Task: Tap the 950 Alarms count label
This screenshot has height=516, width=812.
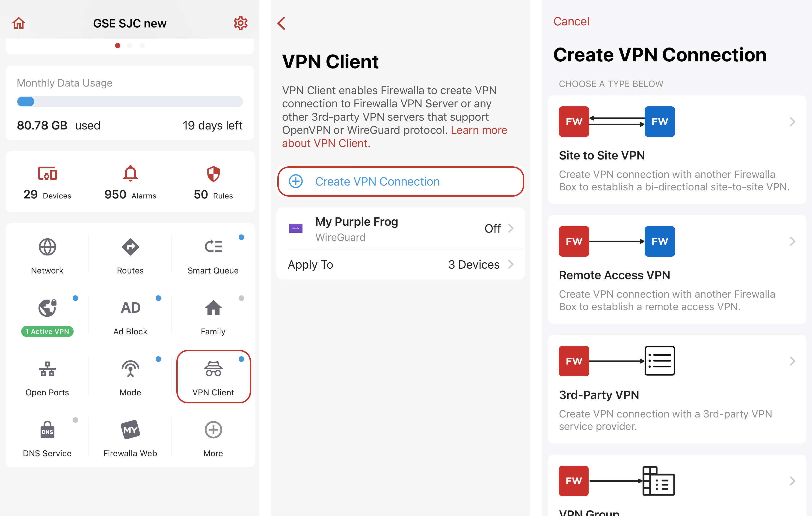Action: tap(130, 195)
